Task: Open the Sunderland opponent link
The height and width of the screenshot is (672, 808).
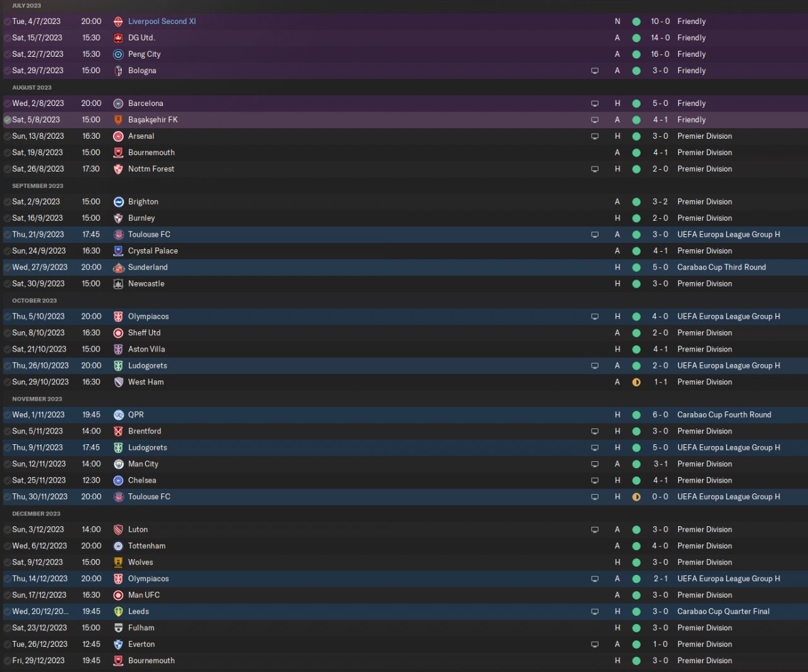Action: 148,268
